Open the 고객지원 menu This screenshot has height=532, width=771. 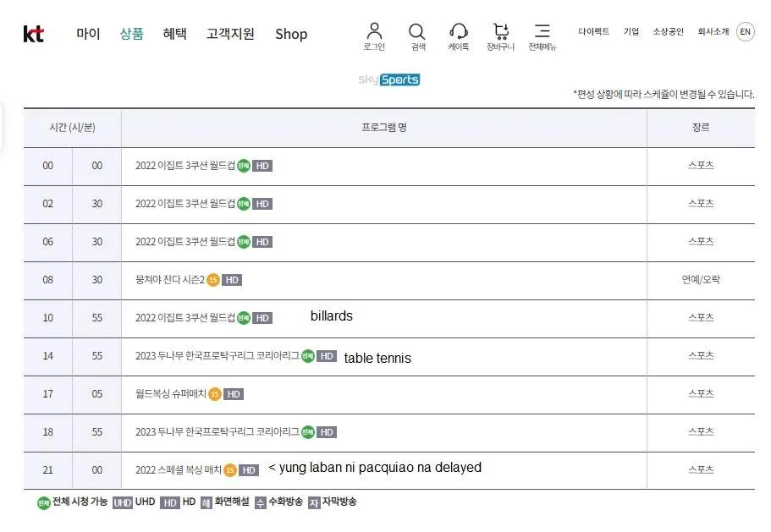click(x=230, y=34)
